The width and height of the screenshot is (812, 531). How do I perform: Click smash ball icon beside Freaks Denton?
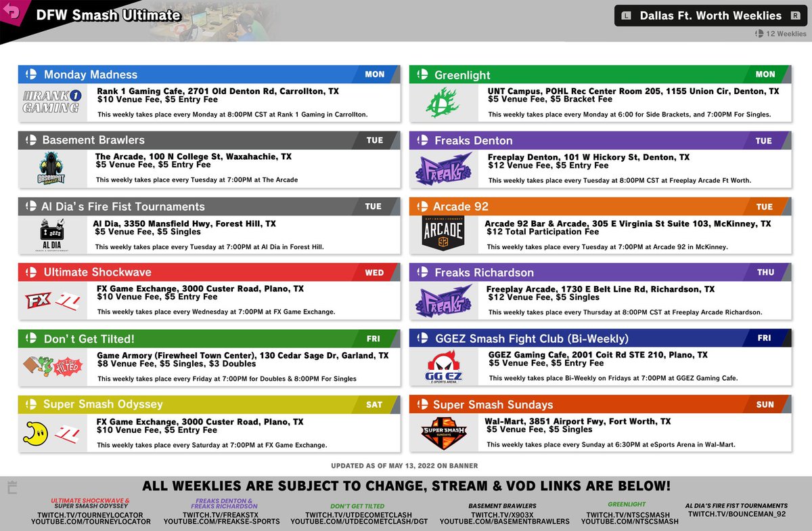point(422,140)
